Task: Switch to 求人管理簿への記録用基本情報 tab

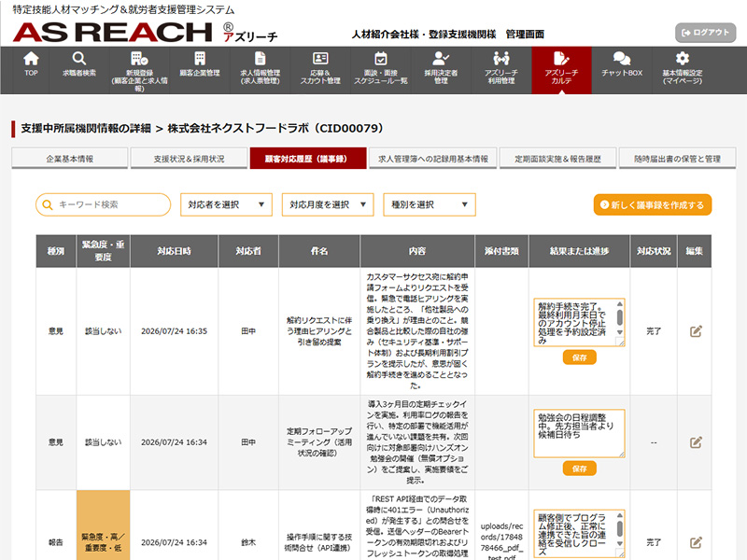Action: 433,159
